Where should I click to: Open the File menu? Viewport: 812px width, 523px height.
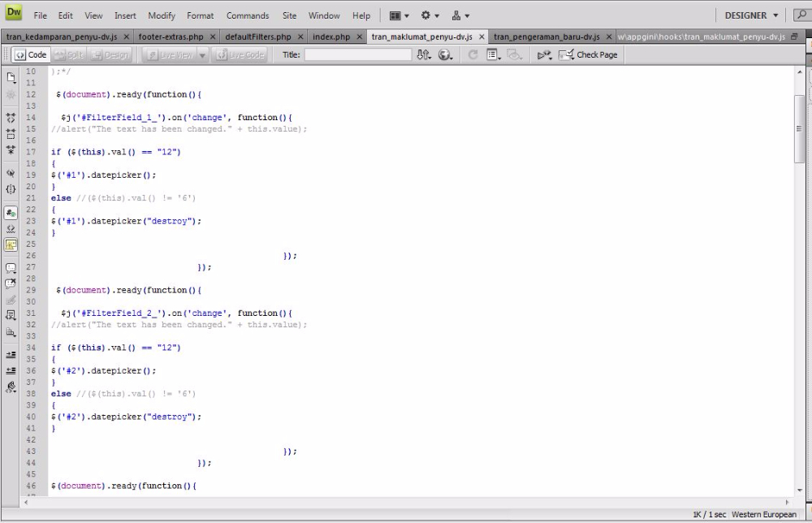pyautogui.click(x=41, y=15)
